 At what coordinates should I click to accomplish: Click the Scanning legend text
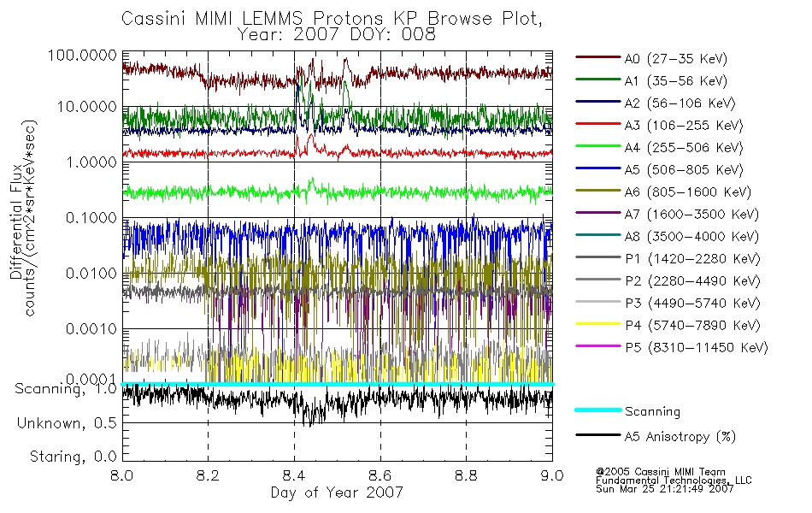pyautogui.click(x=652, y=412)
